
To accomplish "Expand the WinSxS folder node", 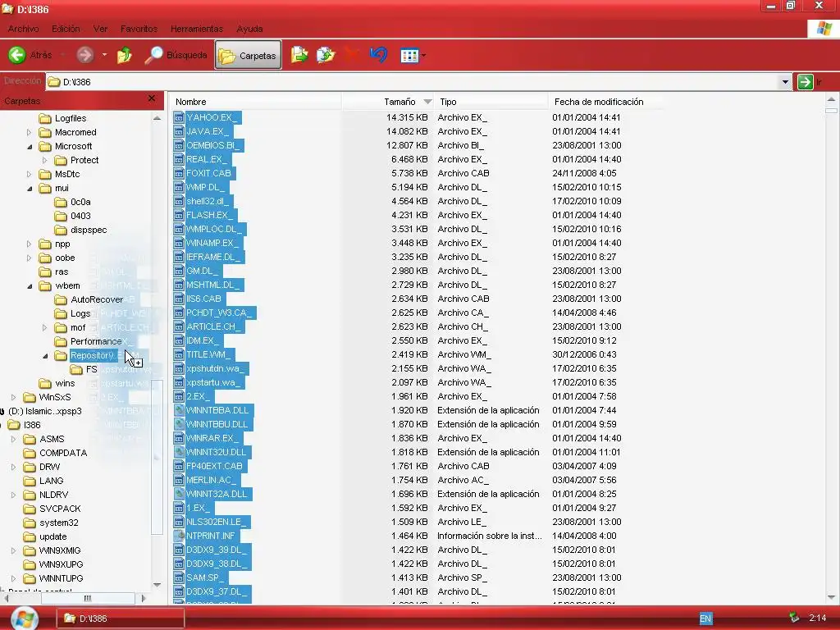I will [13, 397].
